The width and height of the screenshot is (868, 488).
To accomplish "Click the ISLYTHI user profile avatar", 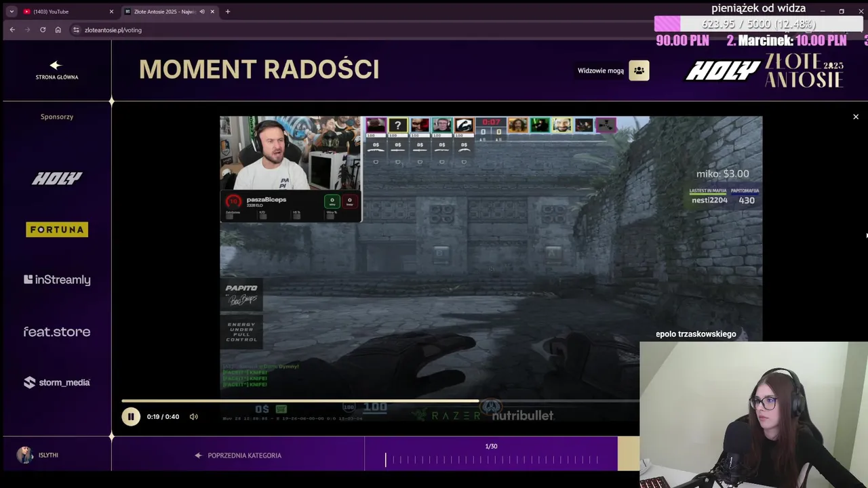I will pyautogui.click(x=25, y=455).
